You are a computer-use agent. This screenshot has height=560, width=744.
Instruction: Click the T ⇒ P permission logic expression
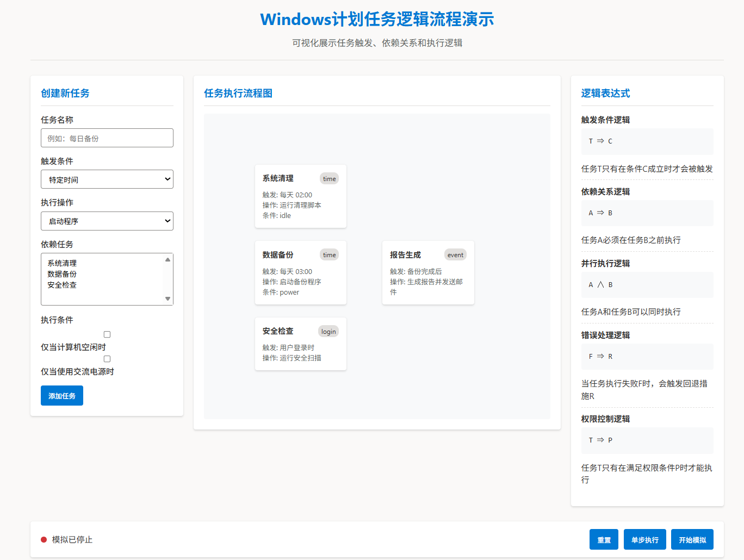pyautogui.click(x=647, y=440)
